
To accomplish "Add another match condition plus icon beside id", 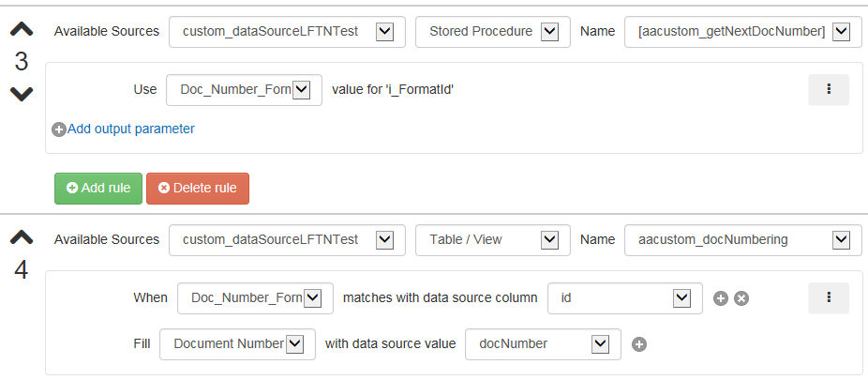I will point(720,298).
